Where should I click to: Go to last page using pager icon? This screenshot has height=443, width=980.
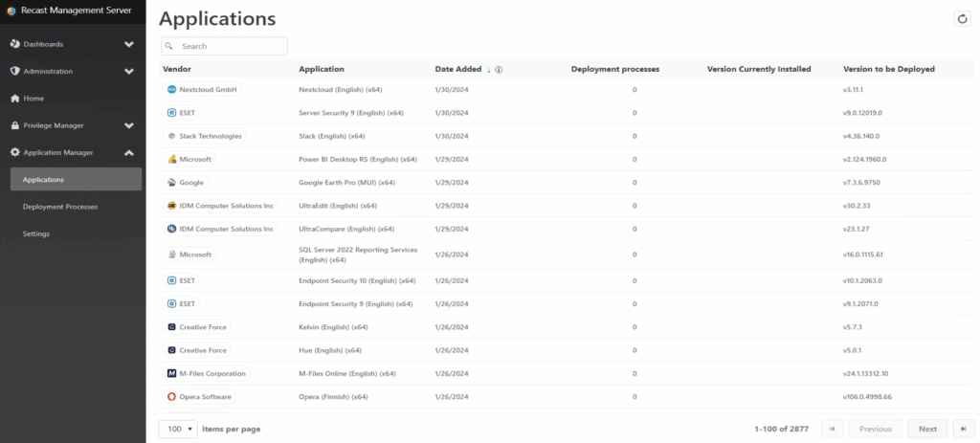(x=963, y=429)
